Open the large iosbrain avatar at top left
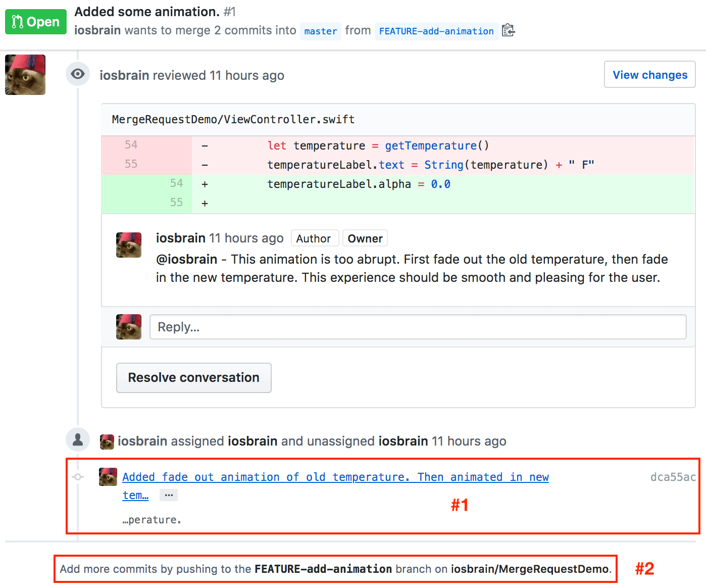706x588 pixels. pyautogui.click(x=25, y=75)
